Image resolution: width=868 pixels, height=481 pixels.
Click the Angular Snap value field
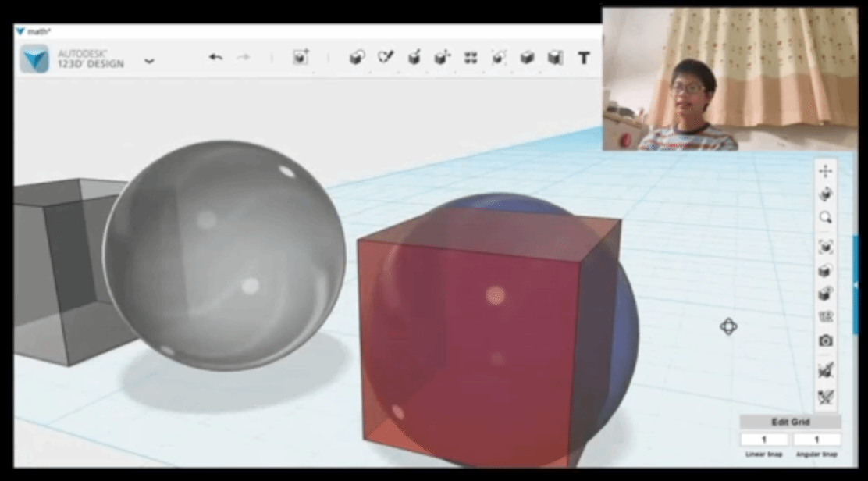tap(816, 440)
